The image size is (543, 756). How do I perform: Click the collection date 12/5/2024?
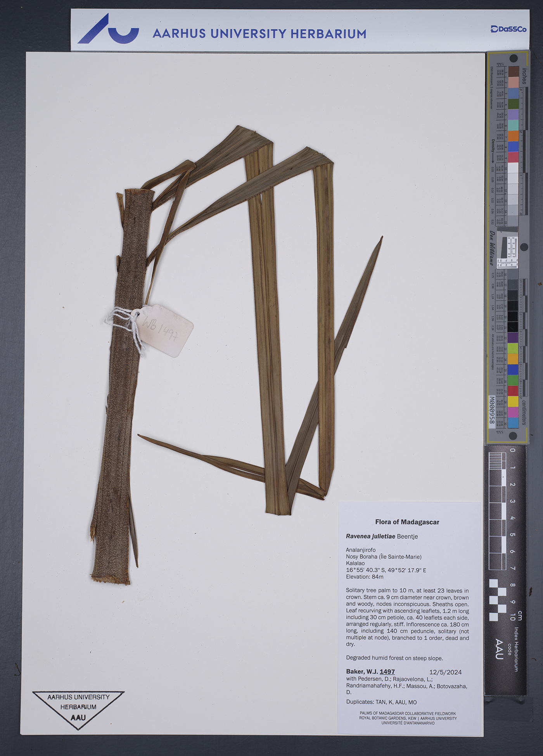tap(445, 672)
